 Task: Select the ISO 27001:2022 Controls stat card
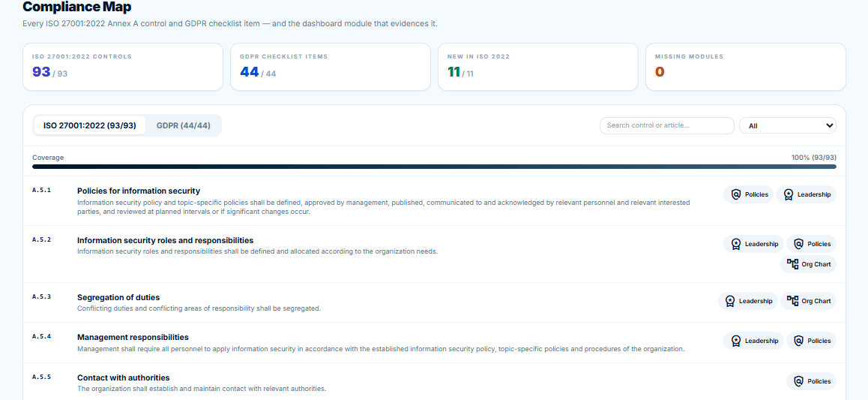click(123, 67)
